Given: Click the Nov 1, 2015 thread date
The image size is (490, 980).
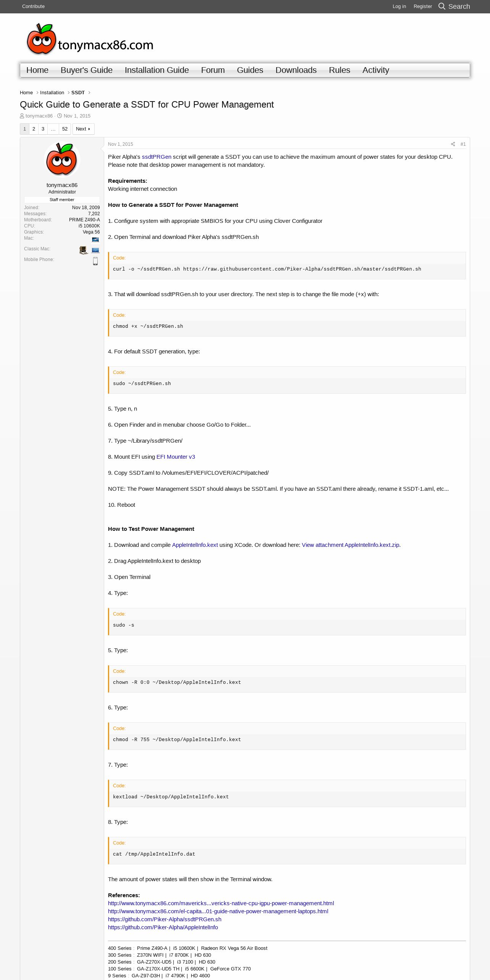Looking at the screenshot, I should point(77,116).
